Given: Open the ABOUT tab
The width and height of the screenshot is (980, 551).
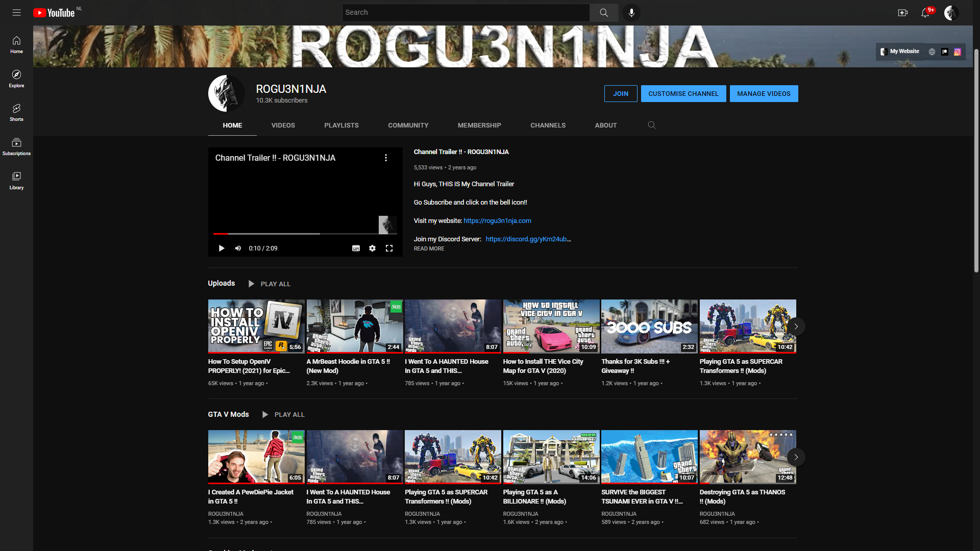Looking at the screenshot, I should pyautogui.click(x=605, y=125).
